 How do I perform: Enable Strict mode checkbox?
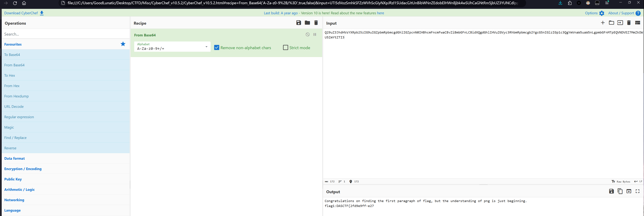285,47
